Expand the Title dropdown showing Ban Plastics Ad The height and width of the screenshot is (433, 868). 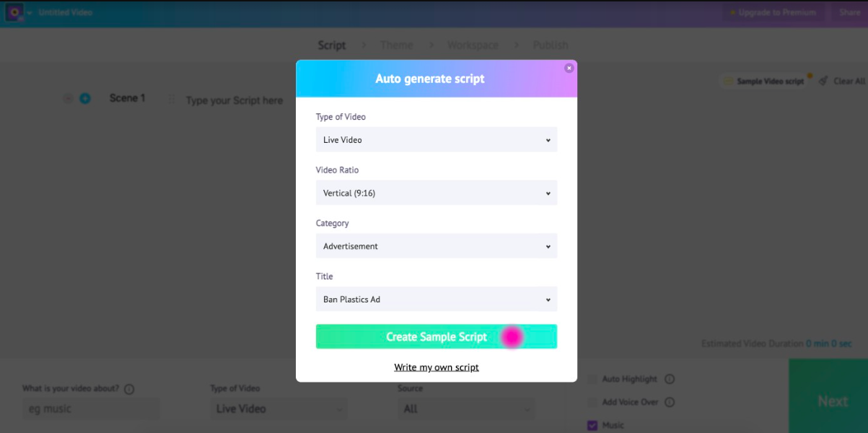pyautogui.click(x=437, y=299)
